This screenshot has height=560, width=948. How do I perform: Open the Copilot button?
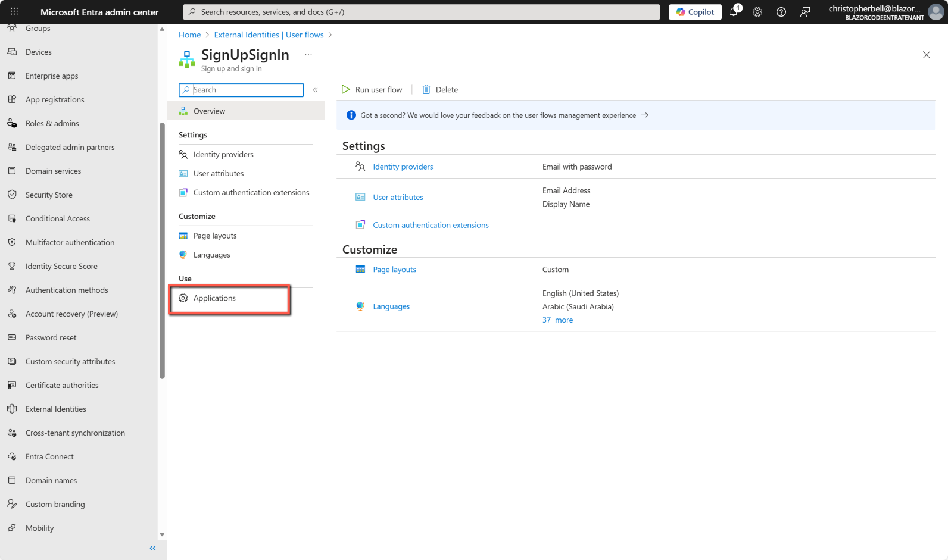coord(695,12)
